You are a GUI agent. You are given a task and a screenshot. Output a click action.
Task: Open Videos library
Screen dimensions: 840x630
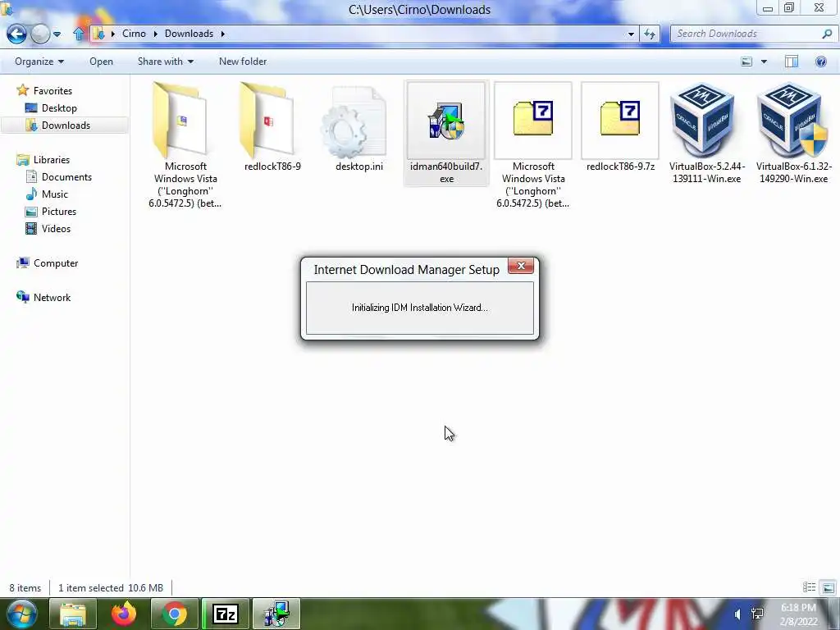click(56, 229)
